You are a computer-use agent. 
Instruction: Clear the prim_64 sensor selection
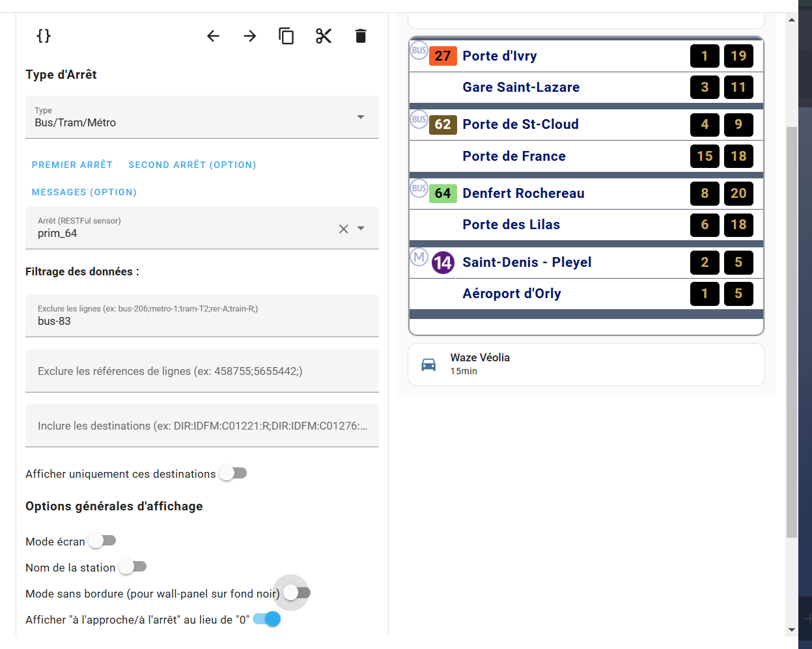[x=343, y=228]
